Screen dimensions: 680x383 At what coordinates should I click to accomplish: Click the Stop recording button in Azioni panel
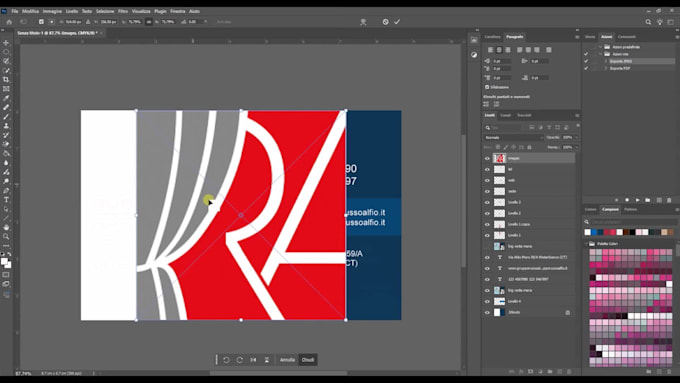click(617, 200)
